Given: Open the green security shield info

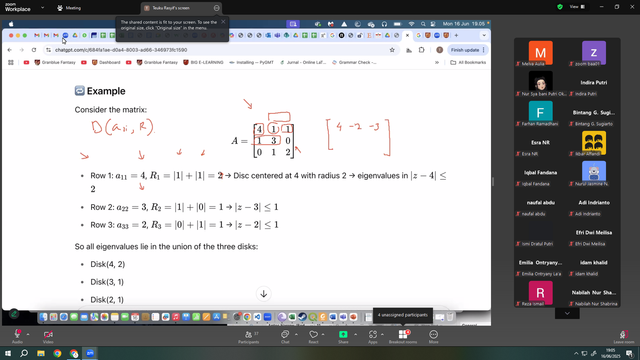Looking at the screenshot, I should point(560,7).
